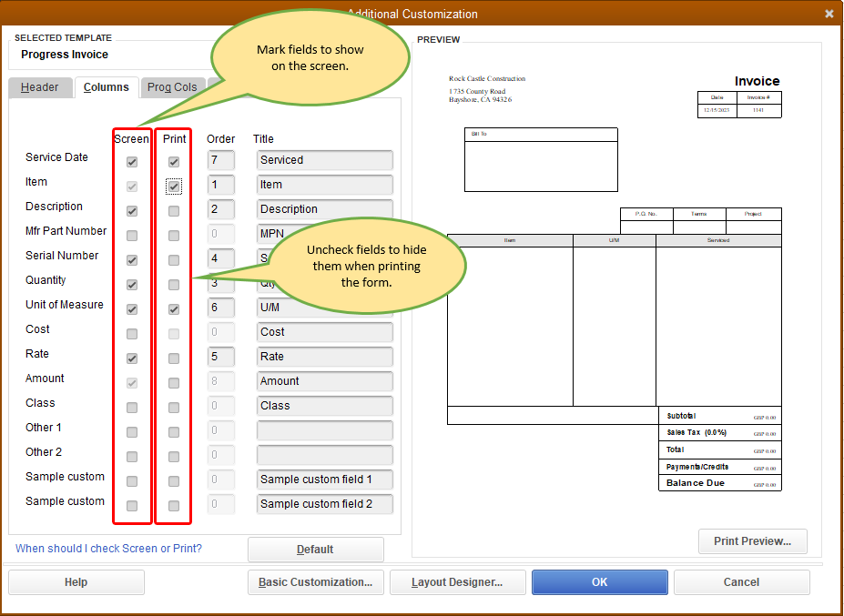844x616 pixels.
Task: Click the Order field for the Rate row
Action: pos(220,357)
